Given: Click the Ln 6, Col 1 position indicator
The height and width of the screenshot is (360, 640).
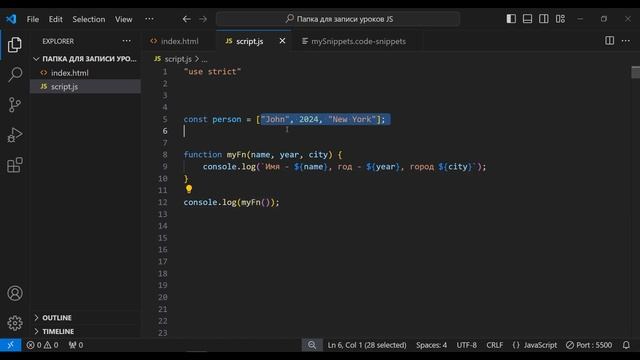Looking at the screenshot, I should (367, 345).
